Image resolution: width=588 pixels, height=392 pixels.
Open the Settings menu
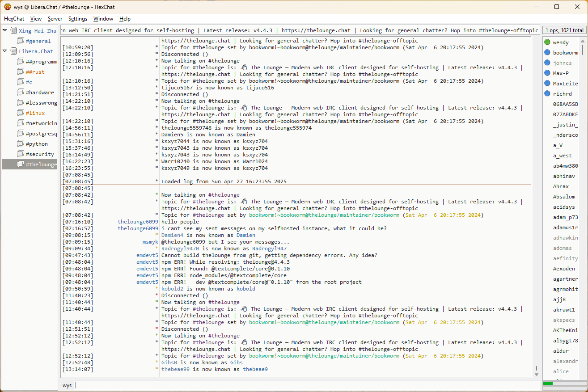[x=77, y=19]
